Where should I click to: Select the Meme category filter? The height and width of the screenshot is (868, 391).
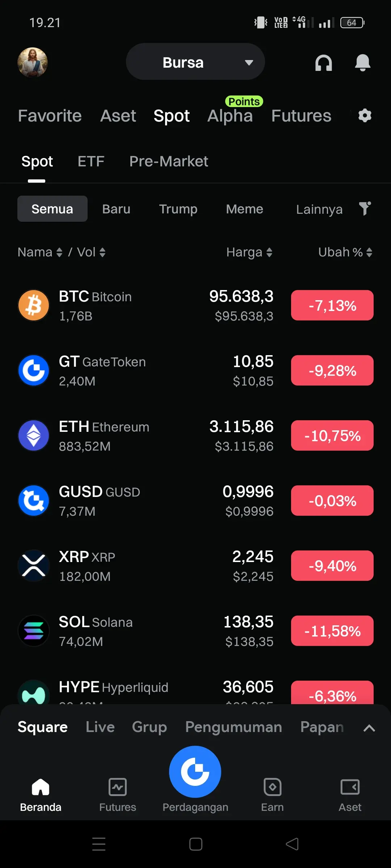pos(244,209)
